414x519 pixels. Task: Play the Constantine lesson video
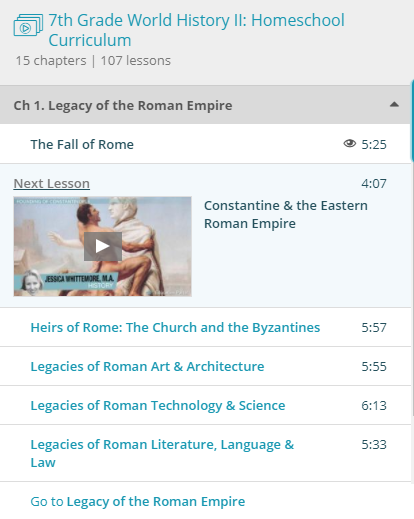(103, 246)
